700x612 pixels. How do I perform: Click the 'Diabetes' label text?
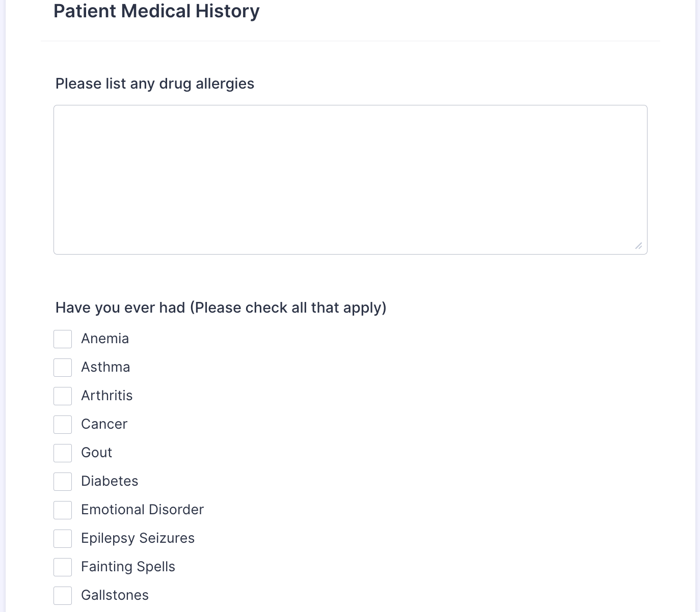[110, 481]
